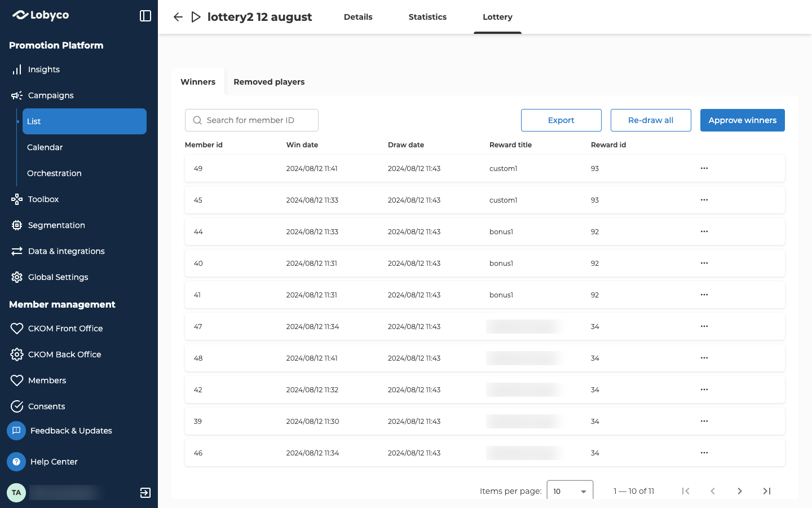This screenshot has height=508, width=812.
Task: Click the Re-draw all button
Action: (651, 120)
